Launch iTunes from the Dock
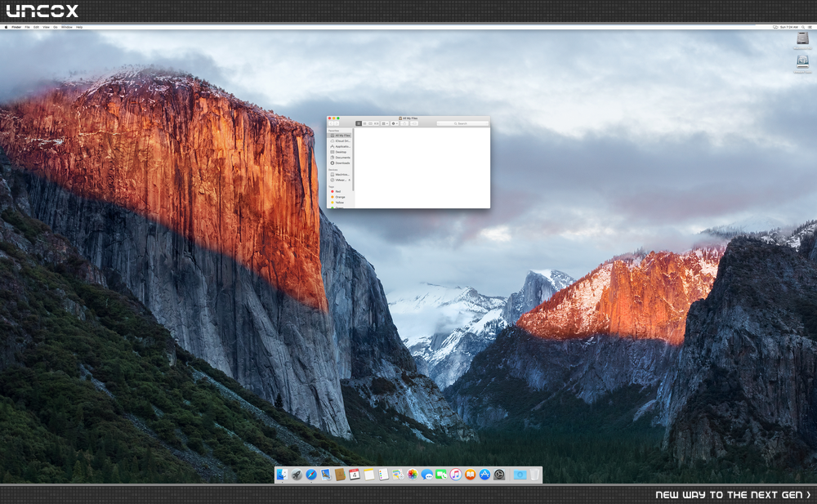The height and width of the screenshot is (504, 817). 455,475
